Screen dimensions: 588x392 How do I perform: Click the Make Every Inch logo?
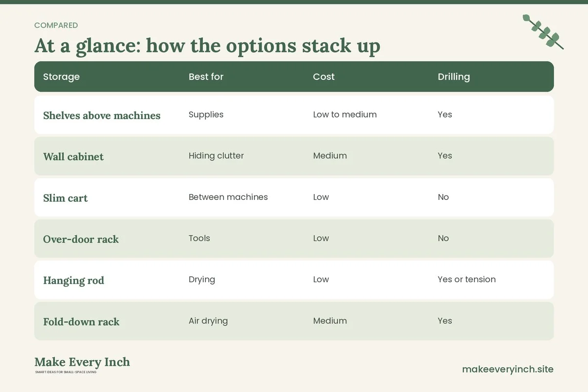click(82, 365)
